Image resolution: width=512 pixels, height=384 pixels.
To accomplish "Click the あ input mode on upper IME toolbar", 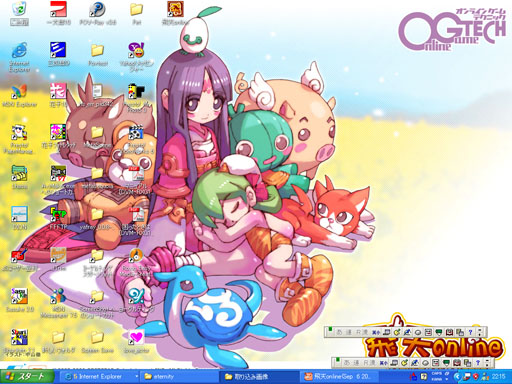I will pyautogui.click(x=339, y=332).
